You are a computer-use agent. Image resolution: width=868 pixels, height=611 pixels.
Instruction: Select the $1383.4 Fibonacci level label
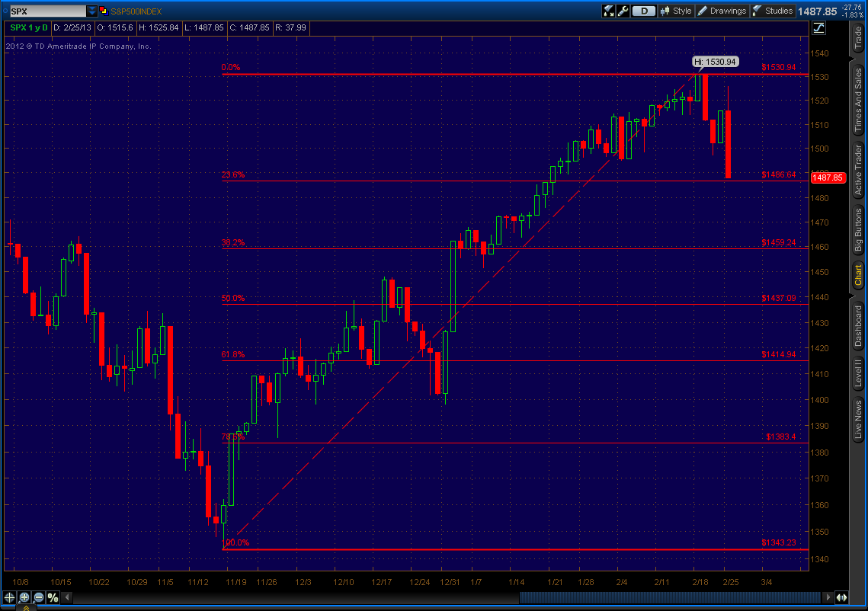(x=780, y=437)
